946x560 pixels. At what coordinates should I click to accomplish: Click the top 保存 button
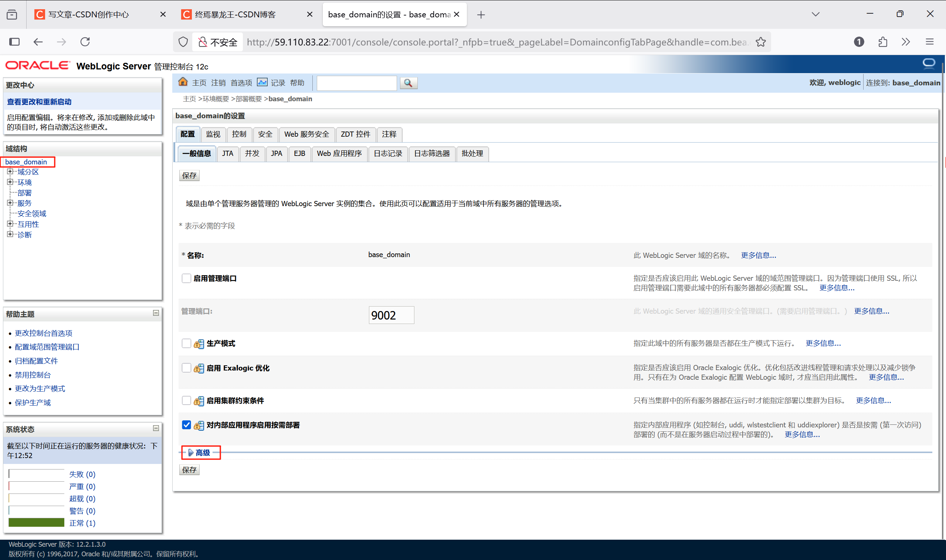click(189, 175)
